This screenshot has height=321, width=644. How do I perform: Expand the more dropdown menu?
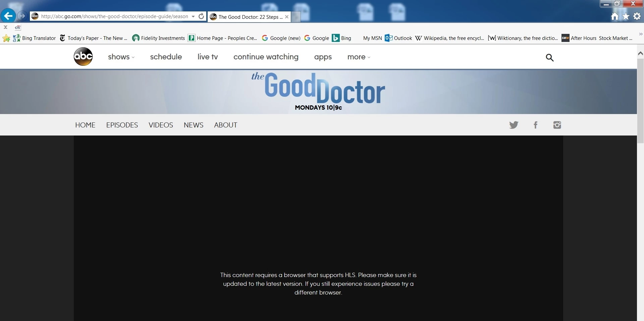[x=359, y=57]
